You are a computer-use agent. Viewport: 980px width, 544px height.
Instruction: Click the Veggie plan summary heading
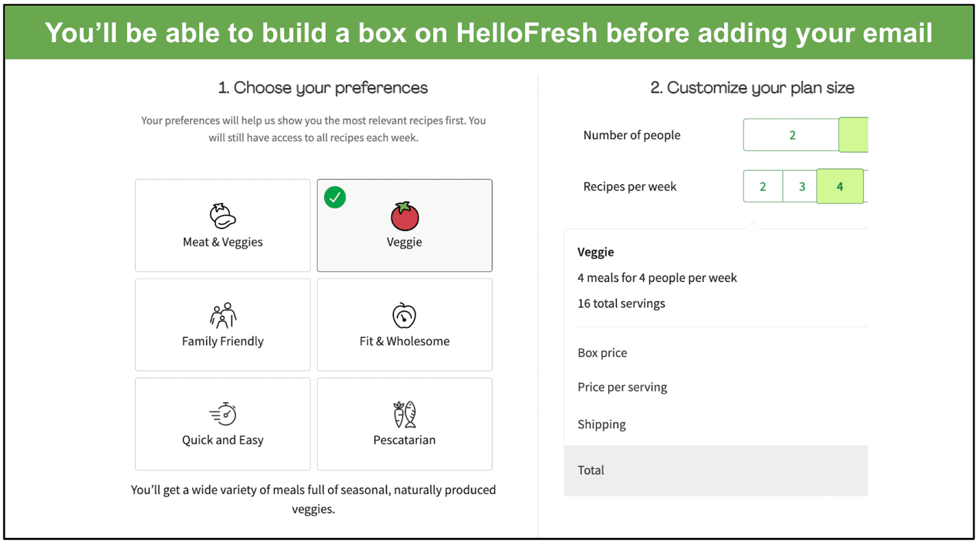pyautogui.click(x=595, y=252)
